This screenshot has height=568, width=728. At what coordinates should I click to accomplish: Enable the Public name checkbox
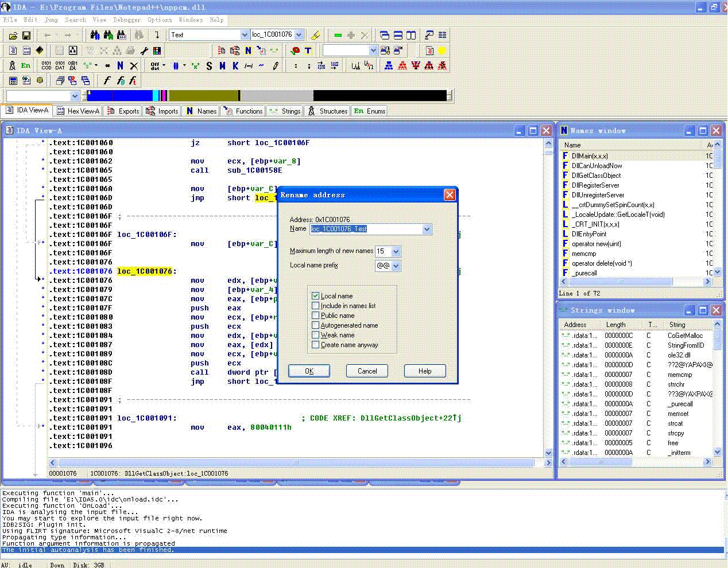(x=315, y=316)
